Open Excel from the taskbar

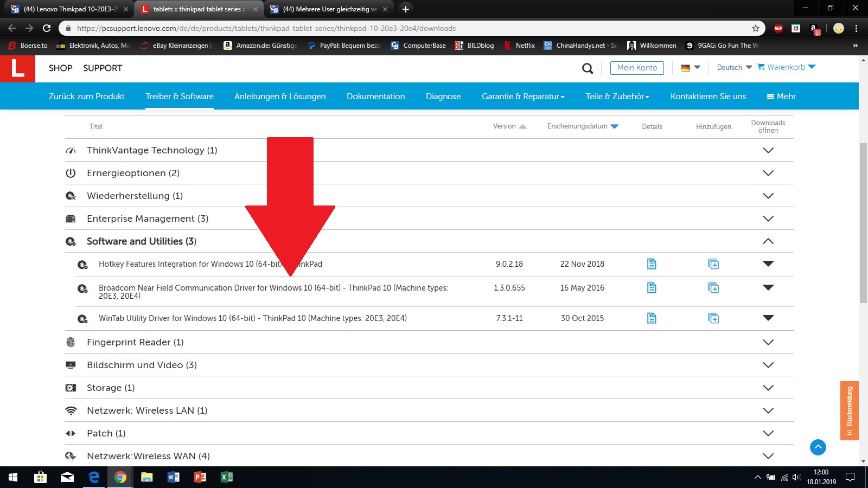(x=227, y=477)
